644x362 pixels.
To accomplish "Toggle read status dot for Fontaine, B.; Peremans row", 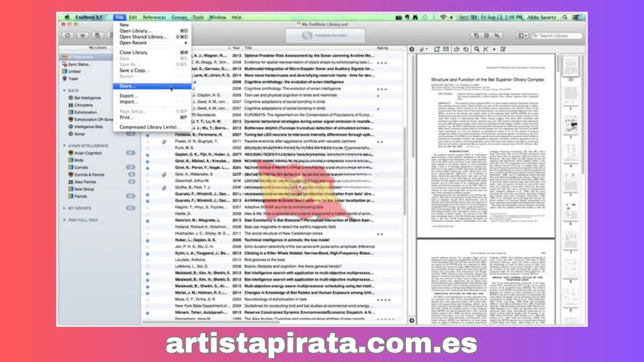I will pyautogui.click(x=147, y=135).
